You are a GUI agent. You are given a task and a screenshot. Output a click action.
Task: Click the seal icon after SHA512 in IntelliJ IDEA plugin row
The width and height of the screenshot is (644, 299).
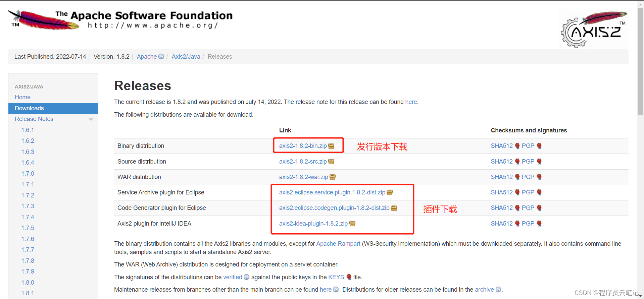pyautogui.click(x=517, y=224)
